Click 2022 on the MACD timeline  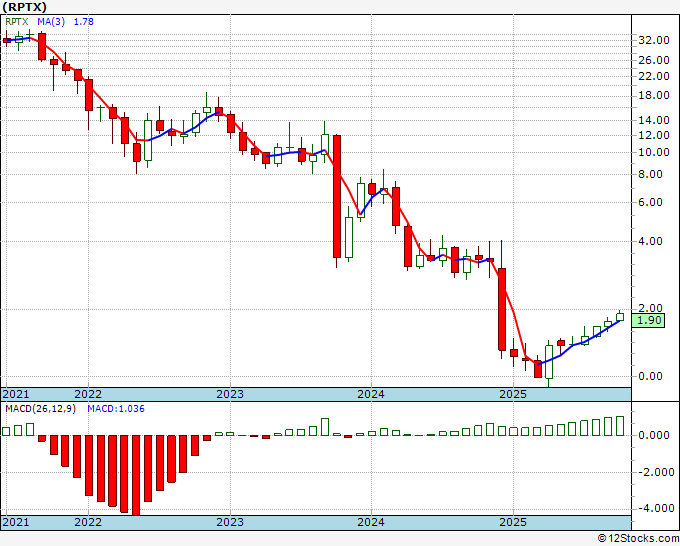click(x=88, y=522)
